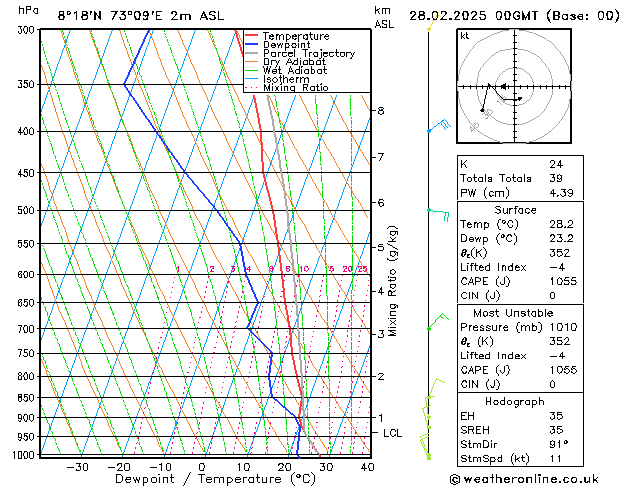Click the hodograph circular plot
This screenshot has height=486, width=629.
[514, 86]
